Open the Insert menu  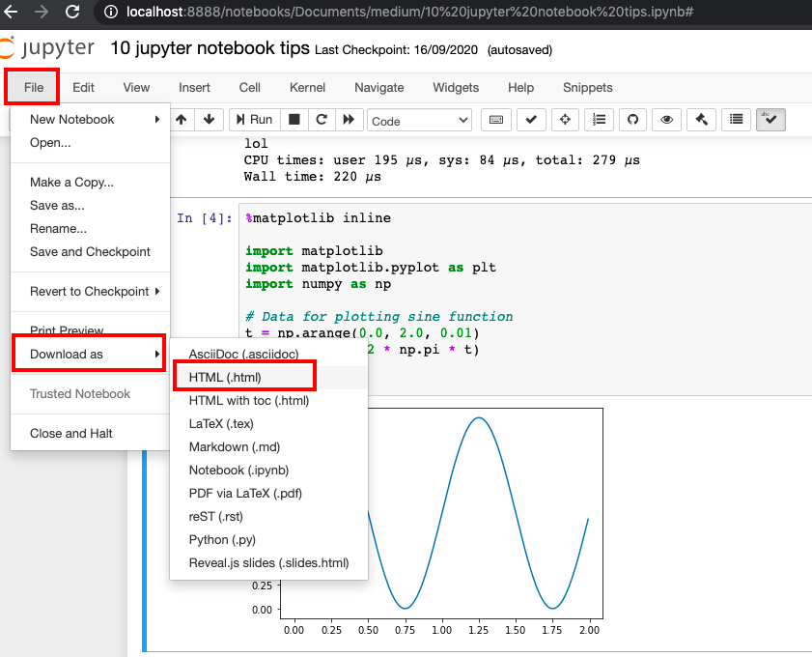pyautogui.click(x=194, y=88)
